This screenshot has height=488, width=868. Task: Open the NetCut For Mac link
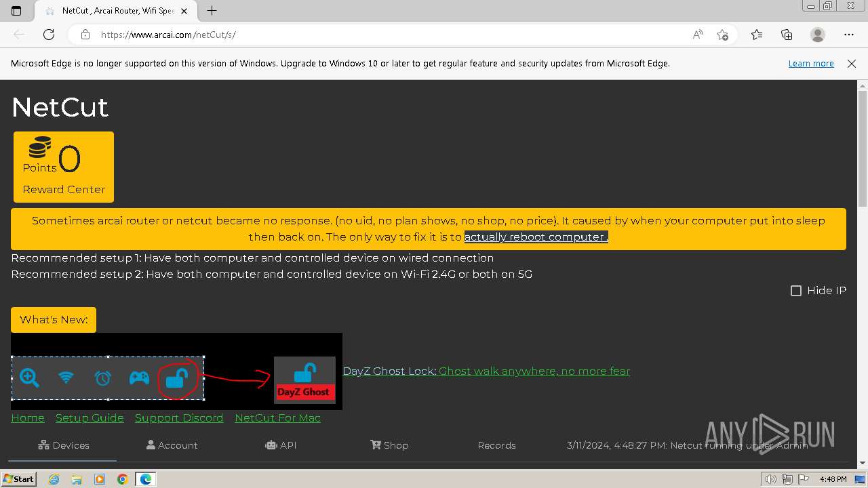[277, 418]
